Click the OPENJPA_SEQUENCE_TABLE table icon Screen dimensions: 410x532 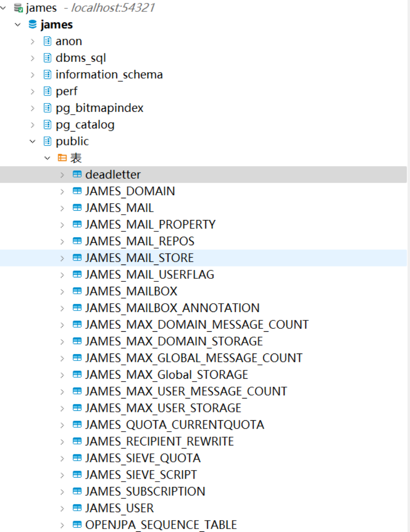coord(77,525)
